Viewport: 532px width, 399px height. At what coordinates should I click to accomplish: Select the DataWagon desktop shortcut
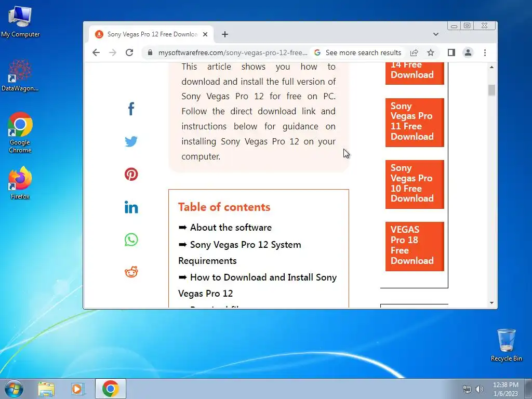[x=20, y=75]
